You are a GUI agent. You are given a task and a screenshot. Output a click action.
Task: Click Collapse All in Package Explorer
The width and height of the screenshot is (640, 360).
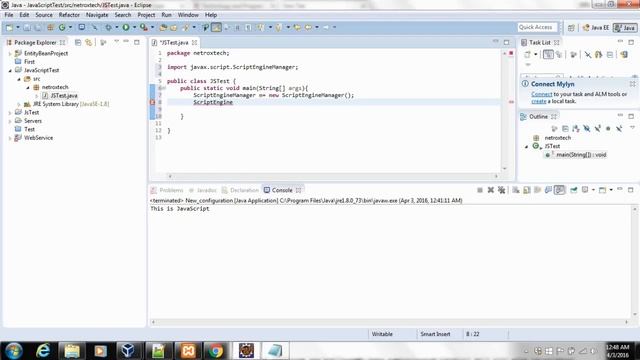click(78, 42)
